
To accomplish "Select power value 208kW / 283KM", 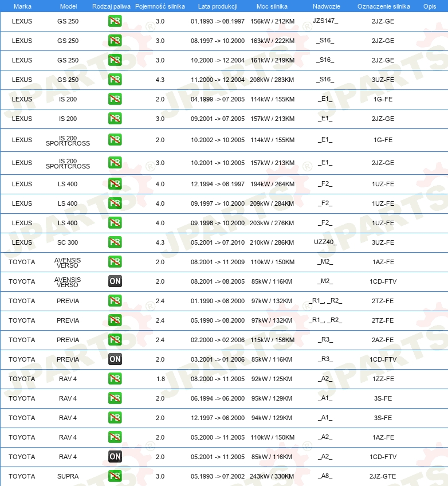I will [272, 80].
